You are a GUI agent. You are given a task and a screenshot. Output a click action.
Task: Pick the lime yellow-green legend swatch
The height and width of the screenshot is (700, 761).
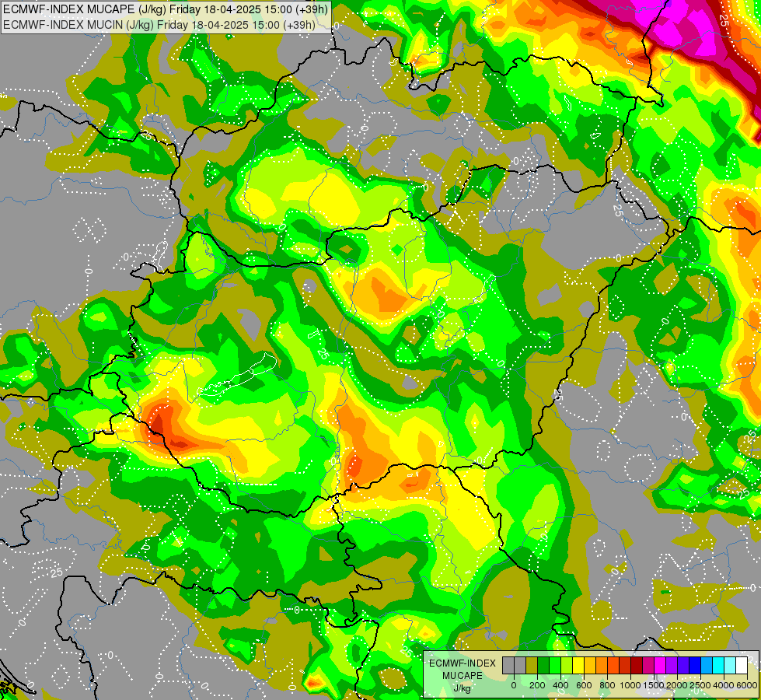coord(567,666)
